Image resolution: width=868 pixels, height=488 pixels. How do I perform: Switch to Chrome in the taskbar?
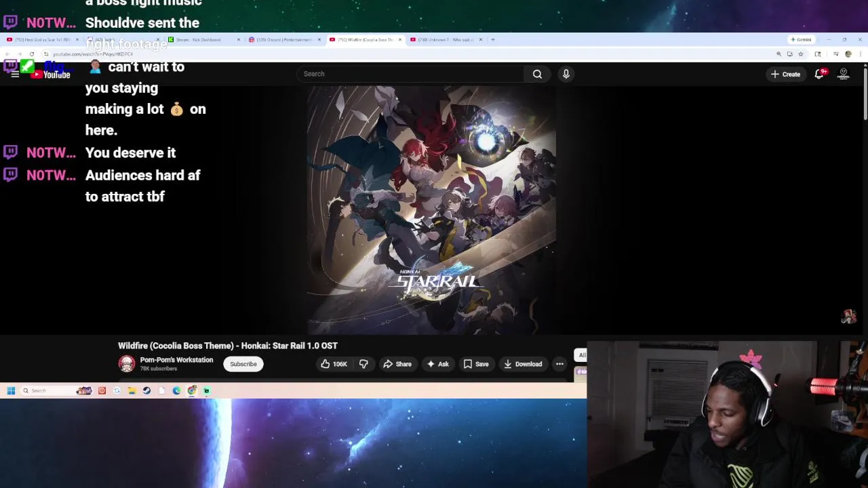[192, 390]
